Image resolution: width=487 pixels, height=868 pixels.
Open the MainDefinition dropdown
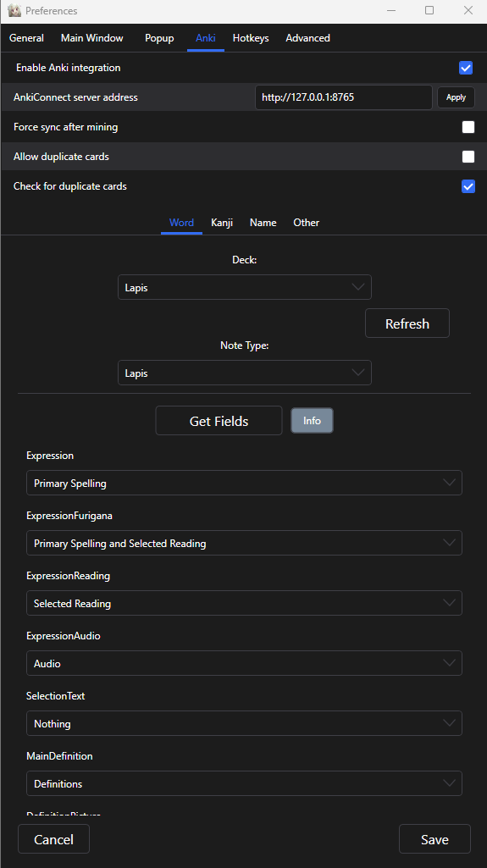[244, 783]
